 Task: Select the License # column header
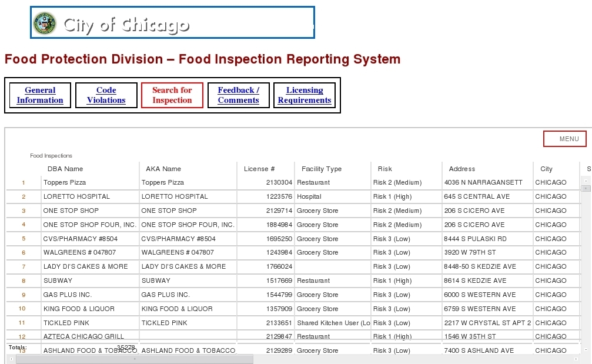259,169
